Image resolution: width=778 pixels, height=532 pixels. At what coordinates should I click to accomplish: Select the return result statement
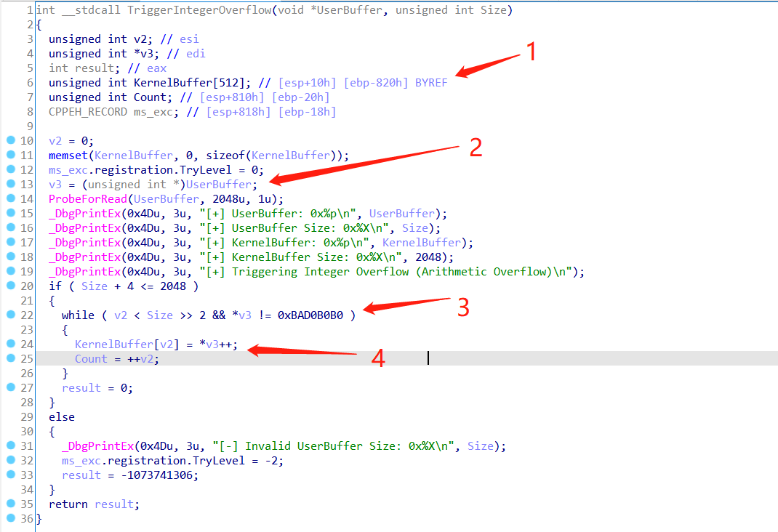click(x=95, y=504)
